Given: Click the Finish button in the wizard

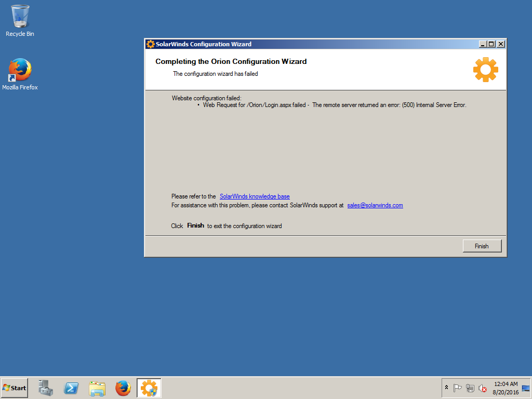Looking at the screenshot, I should [x=482, y=246].
